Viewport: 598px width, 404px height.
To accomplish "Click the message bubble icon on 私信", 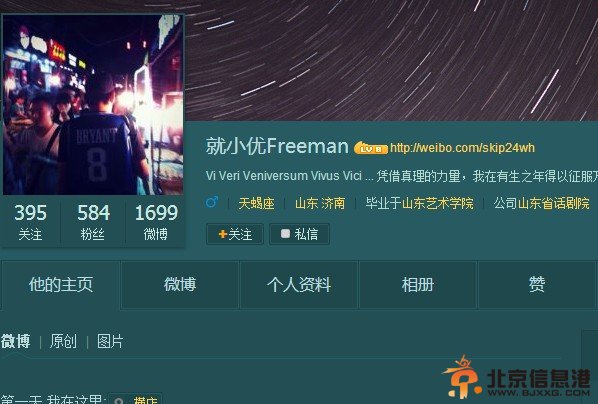I will [285, 233].
